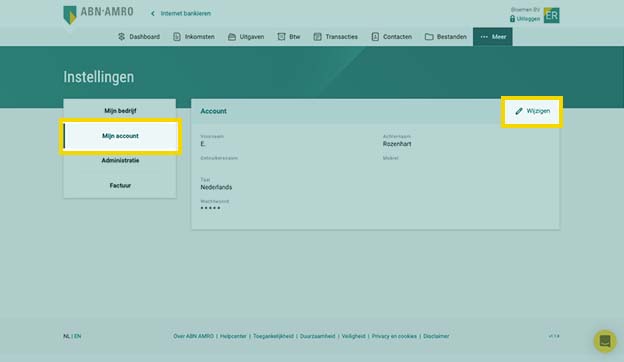Open the Factuur settings section

tap(120, 185)
